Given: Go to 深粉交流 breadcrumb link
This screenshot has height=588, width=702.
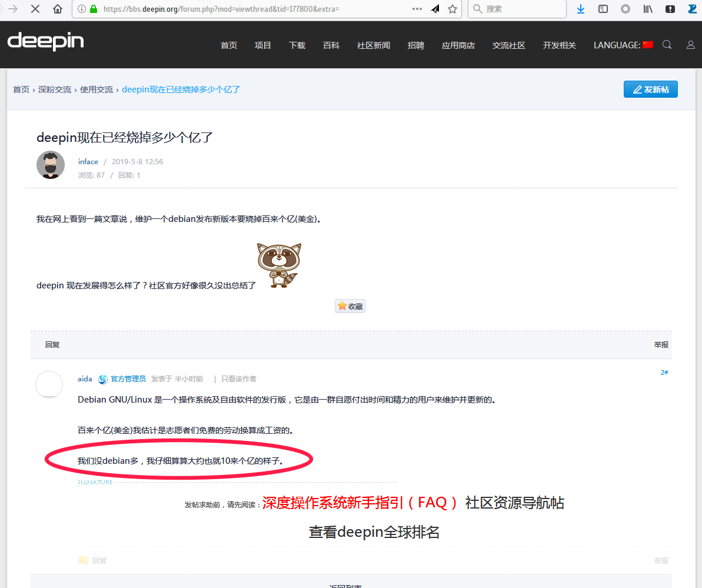Looking at the screenshot, I should 55,89.
